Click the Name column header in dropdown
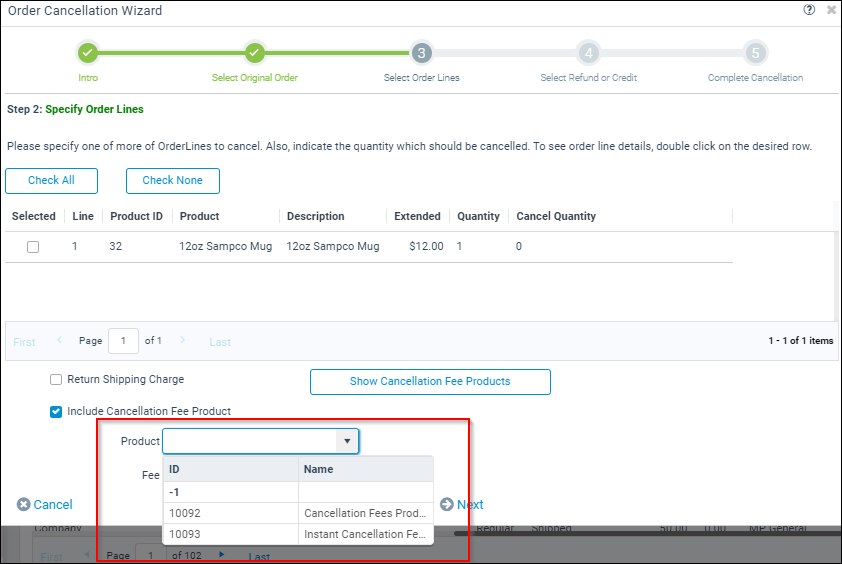Viewport: 842px width, 564px height. coord(366,469)
